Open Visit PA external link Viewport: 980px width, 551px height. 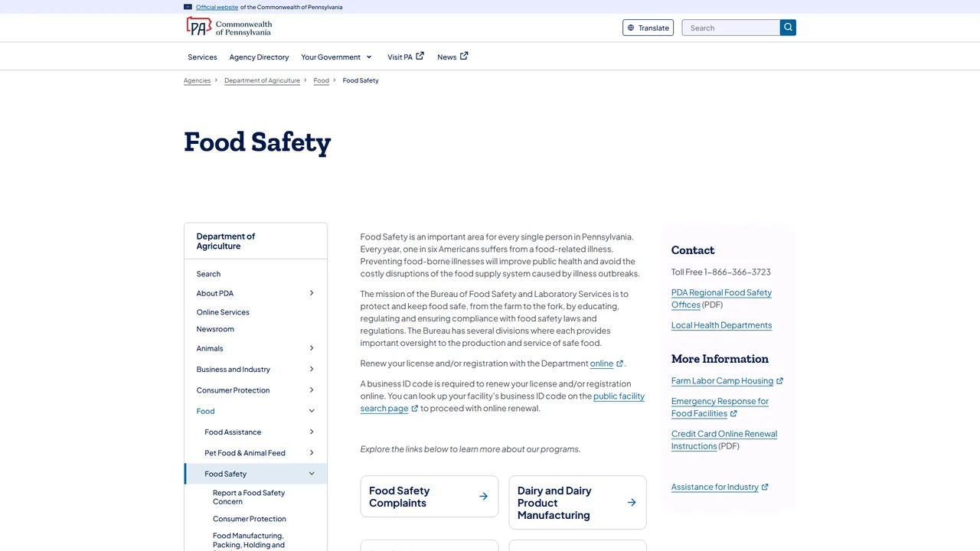pyautogui.click(x=406, y=57)
